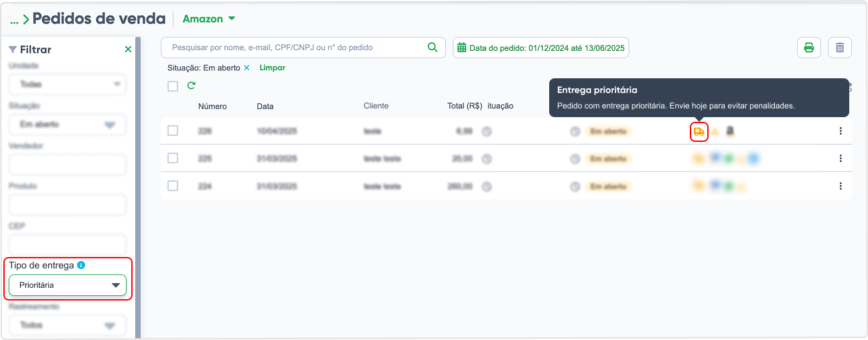Click the Produto filter input
868x340 pixels.
(x=67, y=205)
